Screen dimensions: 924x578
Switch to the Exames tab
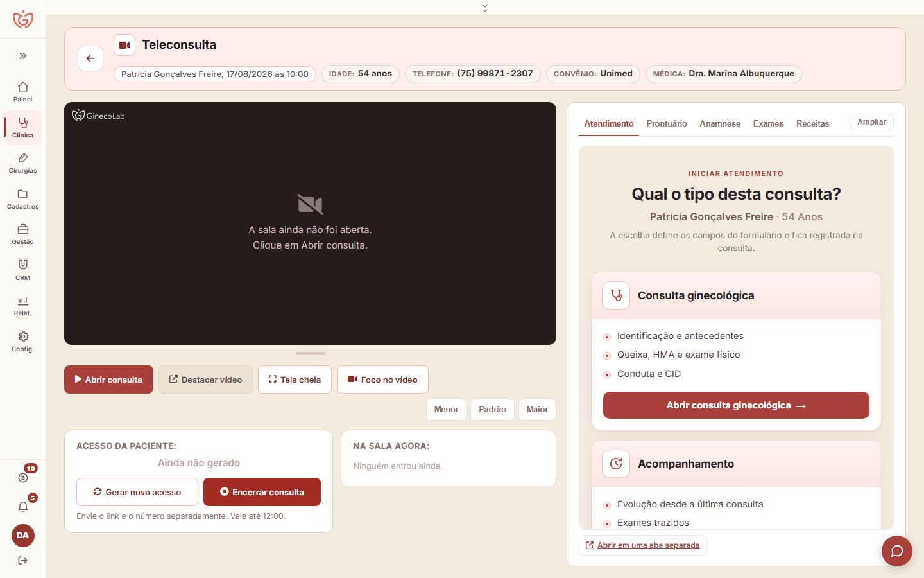768,123
